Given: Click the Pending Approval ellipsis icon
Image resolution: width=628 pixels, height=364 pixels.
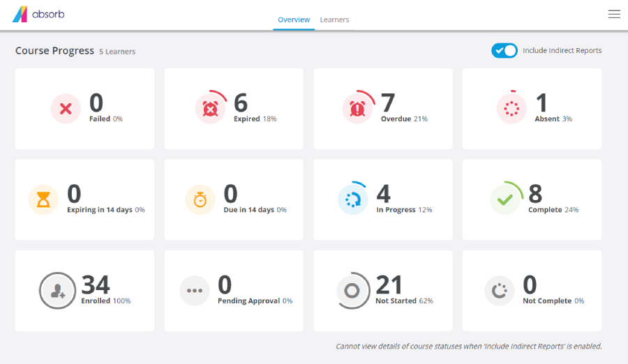Looking at the screenshot, I should 195,291.
